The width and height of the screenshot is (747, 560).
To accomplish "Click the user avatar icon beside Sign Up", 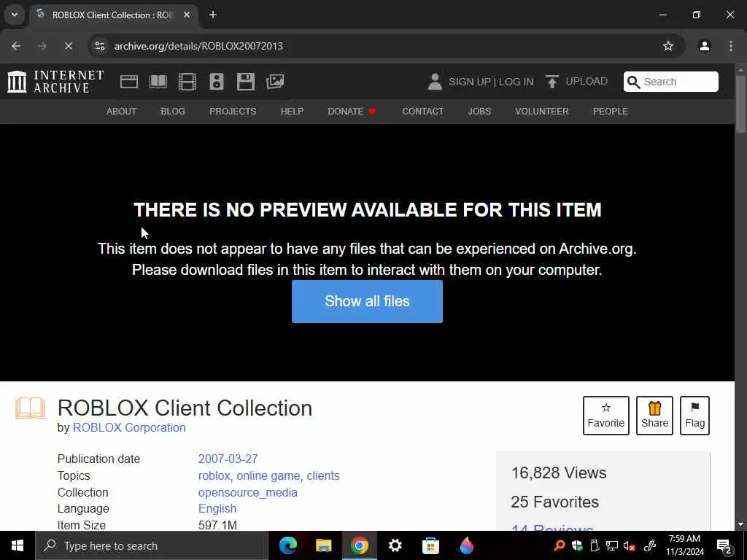I will [x=435, y=82].
